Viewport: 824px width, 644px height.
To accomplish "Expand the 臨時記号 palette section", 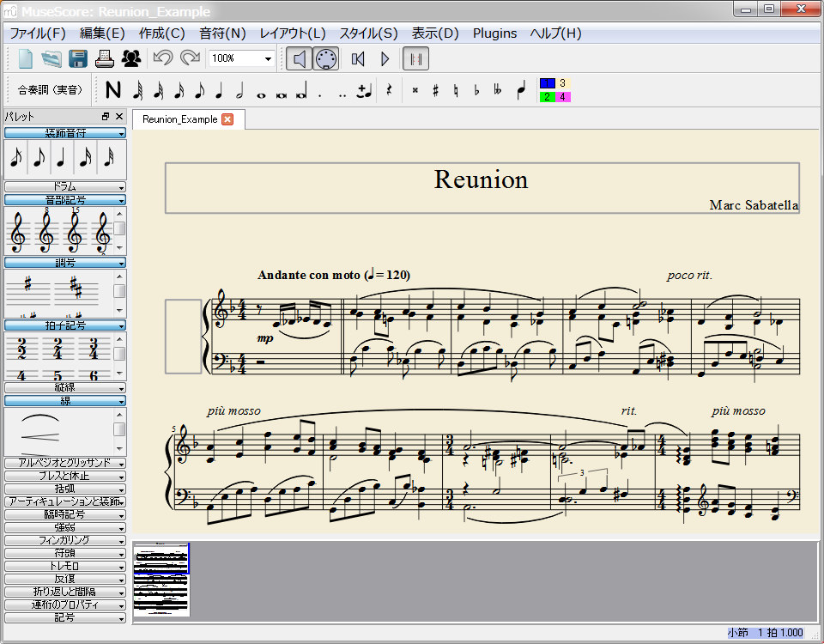I will pyautogui.click(x=65, y=514).
